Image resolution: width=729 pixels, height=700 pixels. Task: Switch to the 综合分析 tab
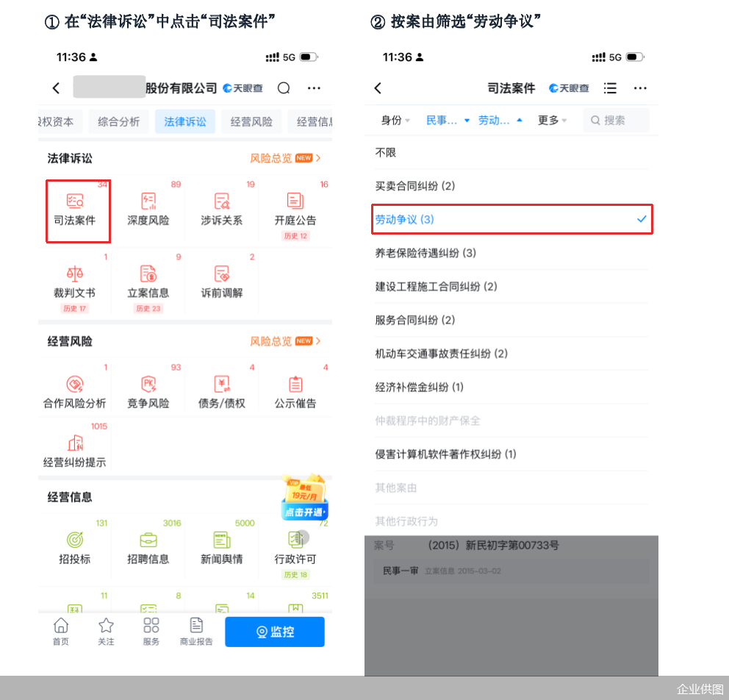[118, 122]
